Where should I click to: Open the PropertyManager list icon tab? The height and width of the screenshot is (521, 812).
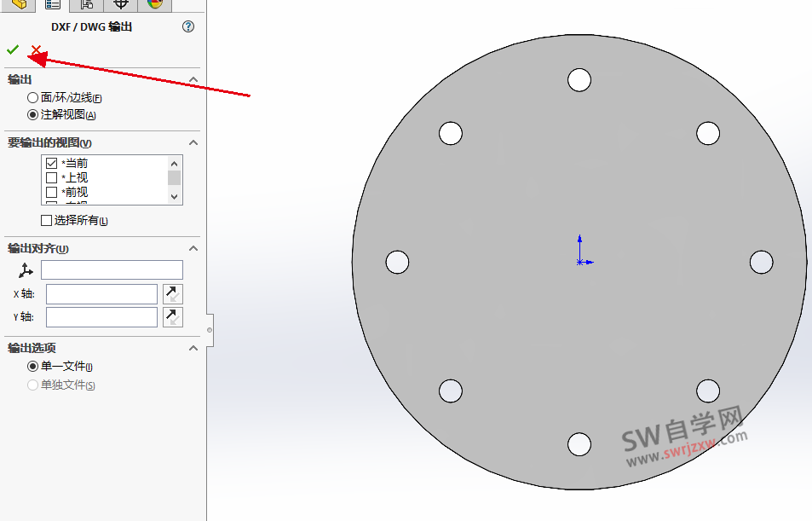point(51,6)
